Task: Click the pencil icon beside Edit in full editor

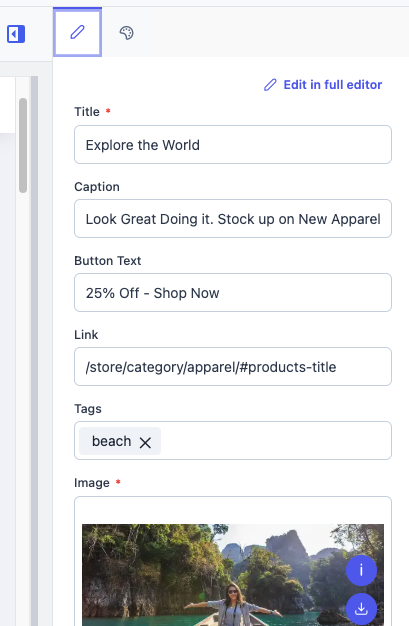Action: tap(270, 85)
